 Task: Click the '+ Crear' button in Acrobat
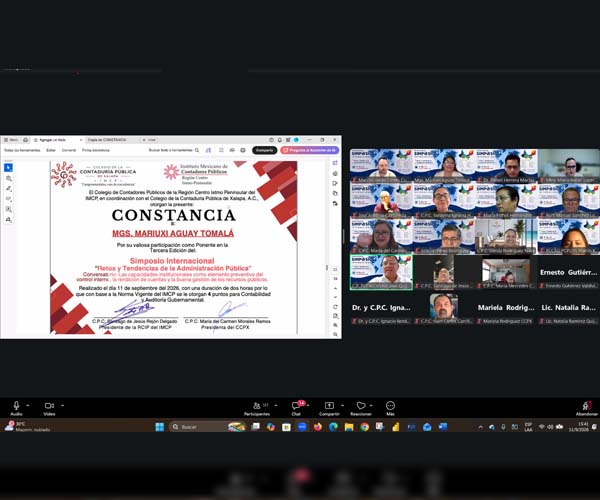pyautogui.click(x=149, y=140)
